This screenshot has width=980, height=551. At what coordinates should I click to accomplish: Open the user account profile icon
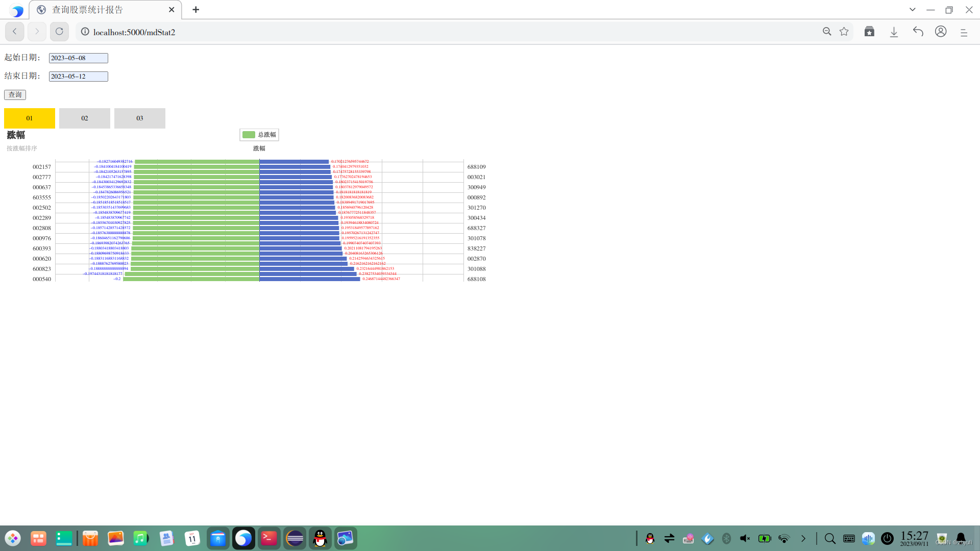(941, 32)
